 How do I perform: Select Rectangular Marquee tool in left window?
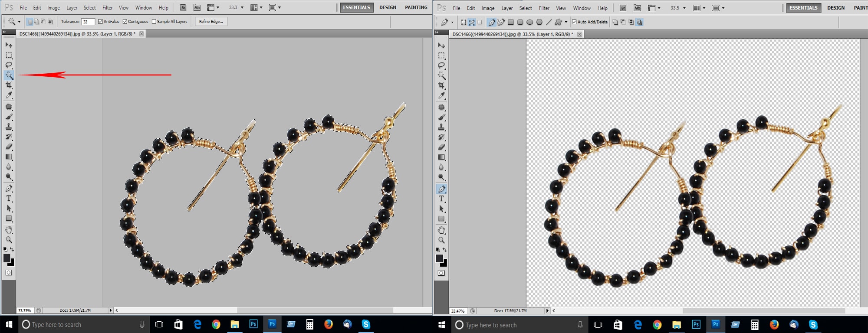(9, 55)
